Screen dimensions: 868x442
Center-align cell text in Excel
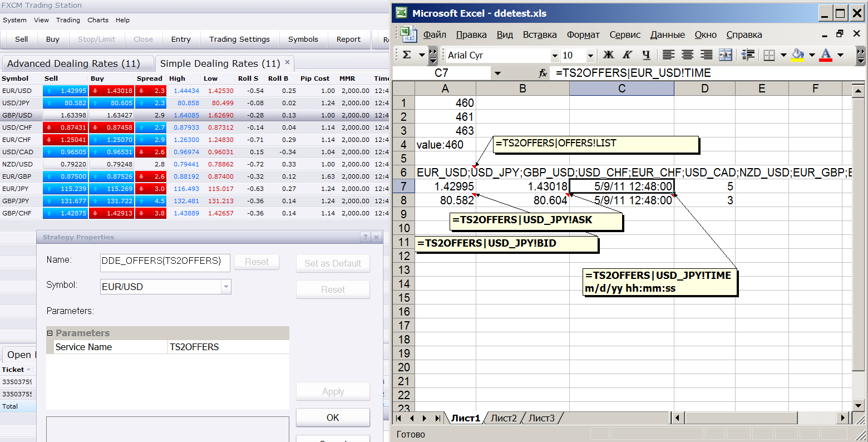click(x=688, y=55)
